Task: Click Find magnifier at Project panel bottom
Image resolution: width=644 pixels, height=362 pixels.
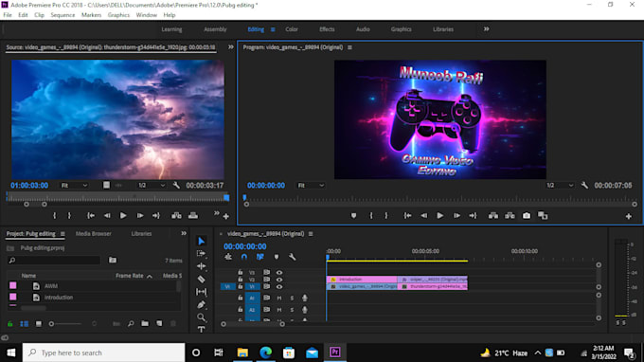Action: tap(131, 324)
